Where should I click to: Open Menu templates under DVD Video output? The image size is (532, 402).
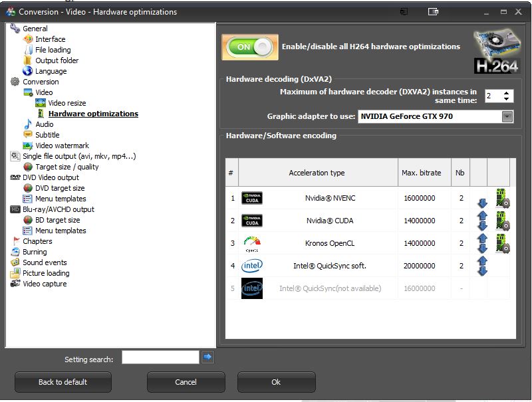click(61, 199)
